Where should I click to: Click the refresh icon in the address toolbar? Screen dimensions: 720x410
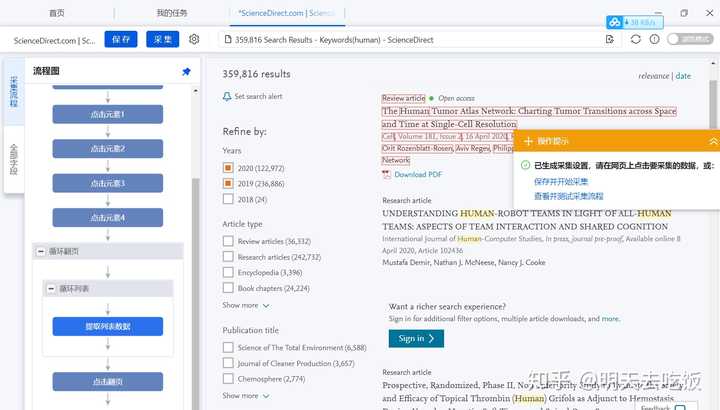pos(636,39)
